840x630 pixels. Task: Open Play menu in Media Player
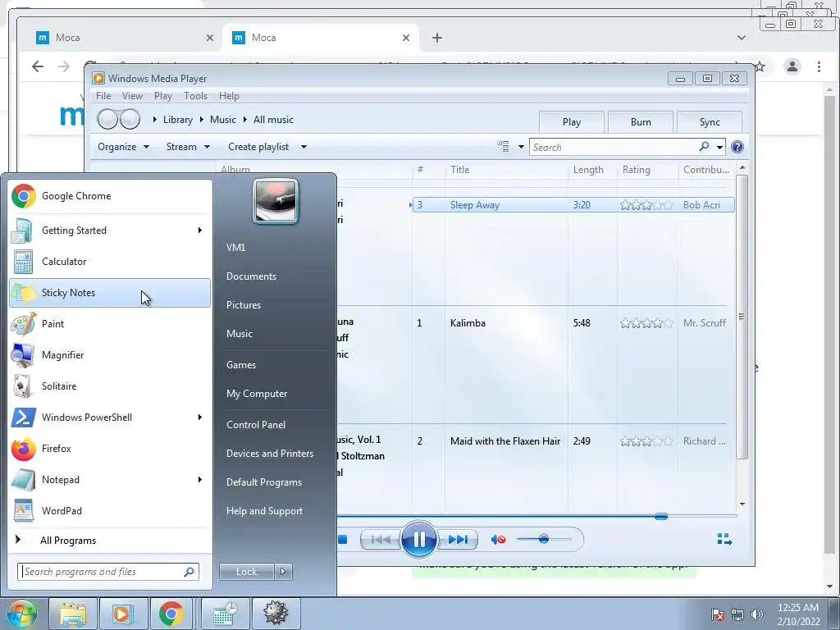(163, 96)
